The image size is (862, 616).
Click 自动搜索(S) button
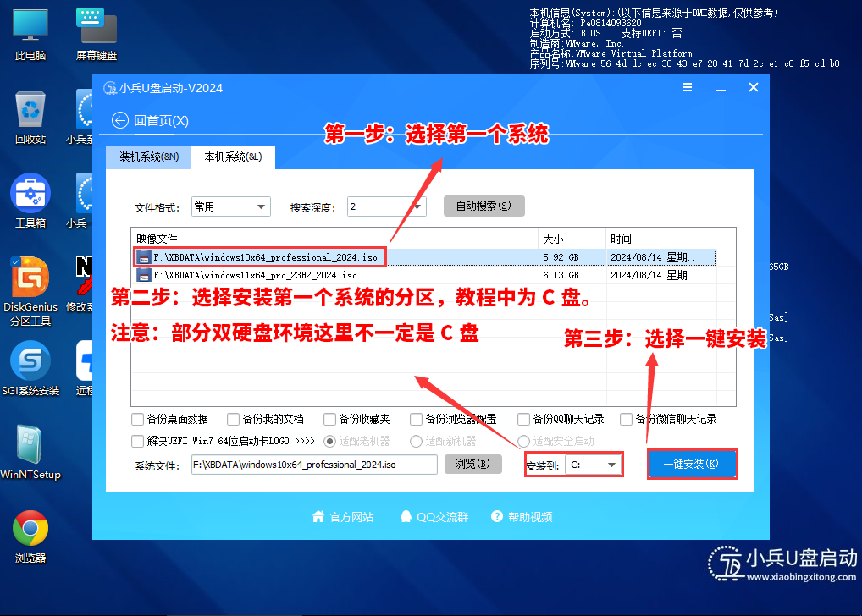[x=483, y=206]
